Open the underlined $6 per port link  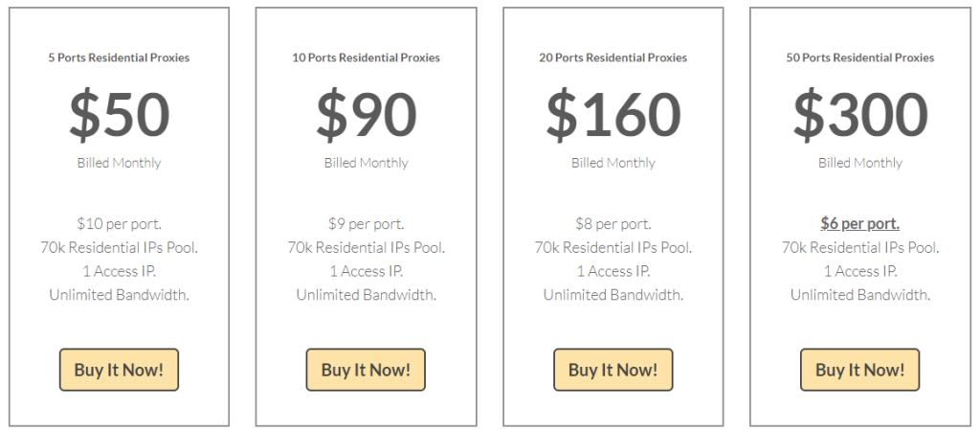pos(859,224)
